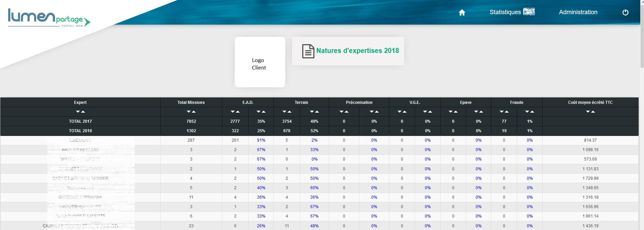Click the CABINET BIOTTEAU TESSIER expert name

(x=80, y=178)
